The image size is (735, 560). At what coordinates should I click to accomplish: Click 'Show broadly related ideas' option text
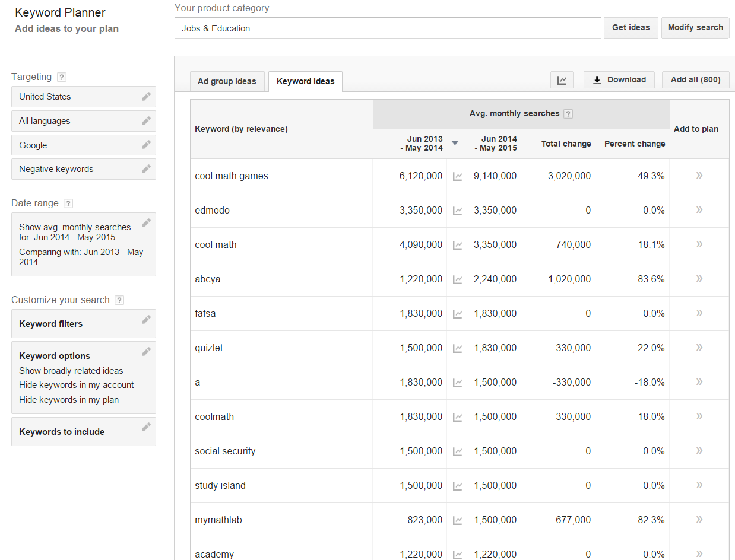(71, 371)
